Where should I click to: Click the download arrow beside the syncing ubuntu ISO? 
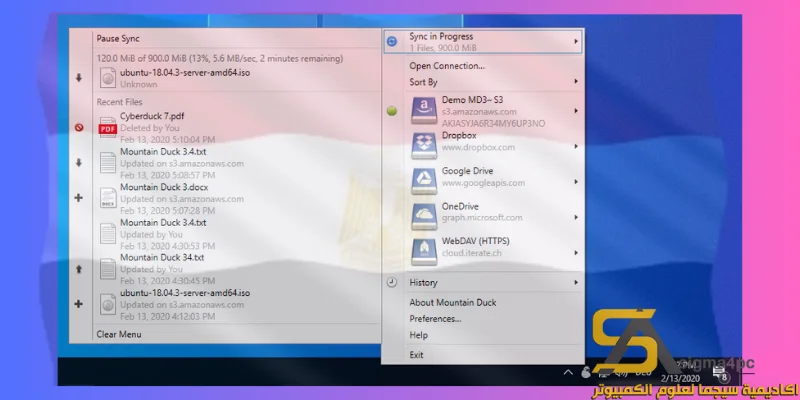(x=79, y=78)
